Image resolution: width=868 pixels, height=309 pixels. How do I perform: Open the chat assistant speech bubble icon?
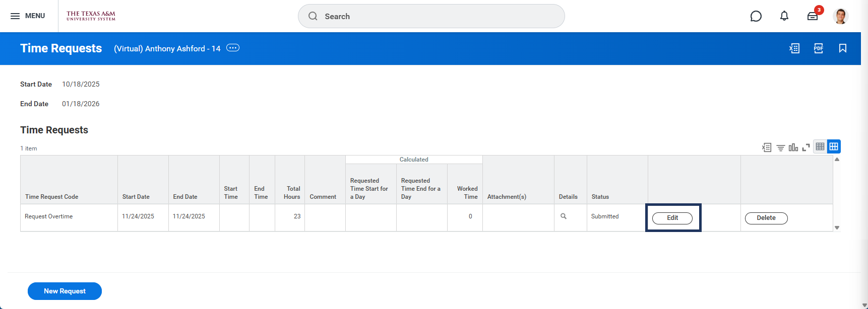point(756,16)
